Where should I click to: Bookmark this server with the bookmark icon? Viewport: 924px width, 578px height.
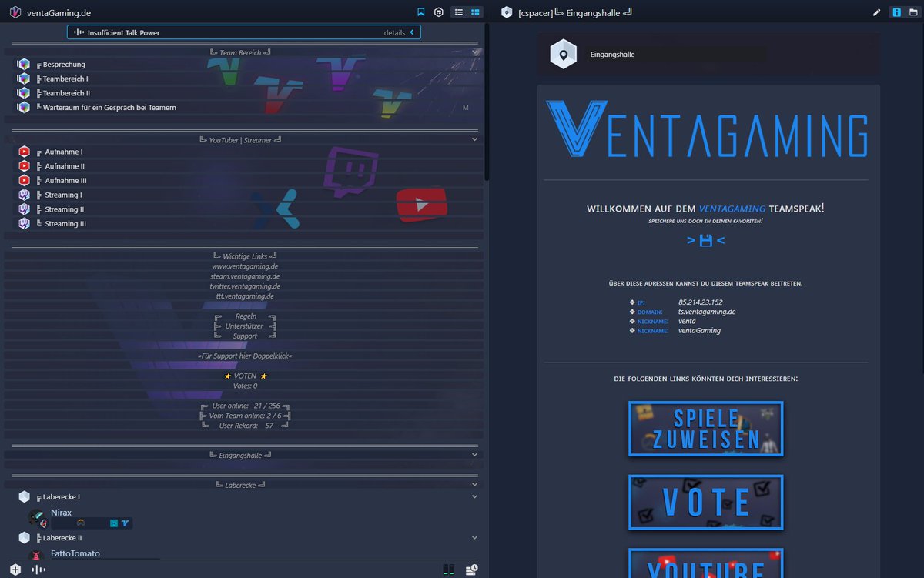(420, 12)
